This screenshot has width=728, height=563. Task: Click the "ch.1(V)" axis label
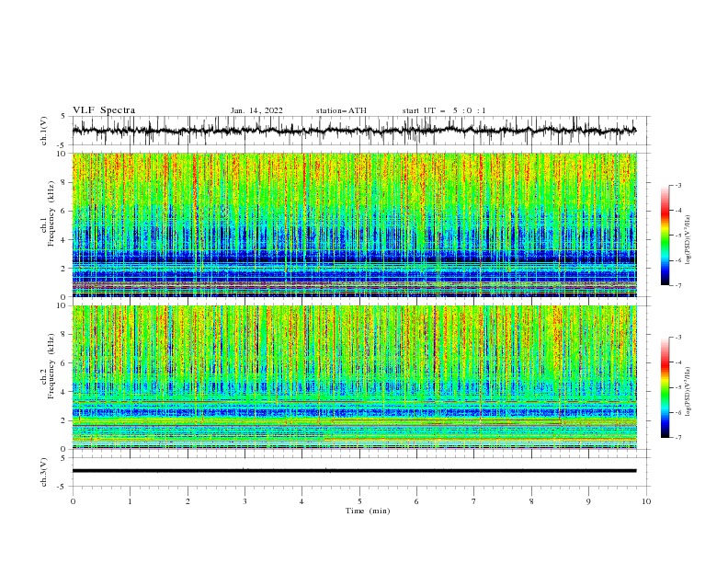coord(44,131)
